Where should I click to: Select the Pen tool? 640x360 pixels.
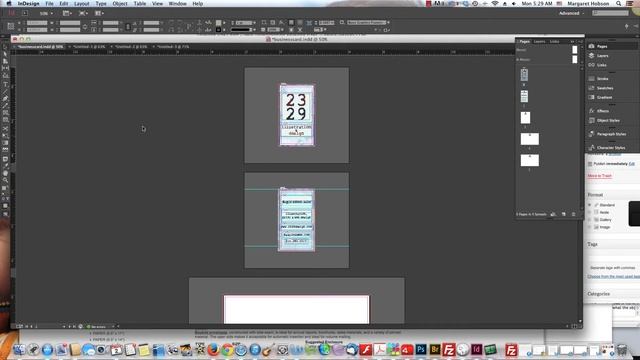click(5, 98)
